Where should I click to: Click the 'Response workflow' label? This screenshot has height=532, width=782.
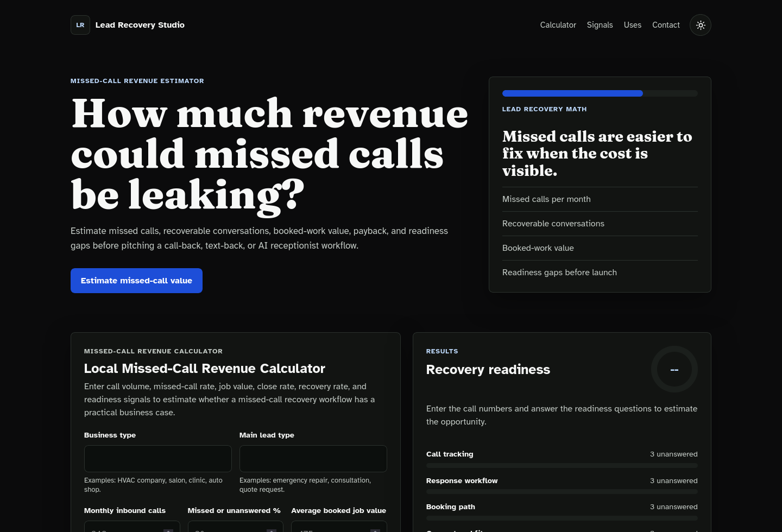[x=462, y=480]
